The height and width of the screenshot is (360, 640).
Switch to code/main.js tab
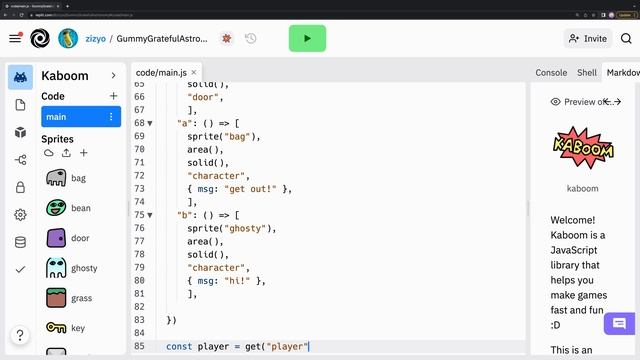pyautogui.click(x=161, y=73)
